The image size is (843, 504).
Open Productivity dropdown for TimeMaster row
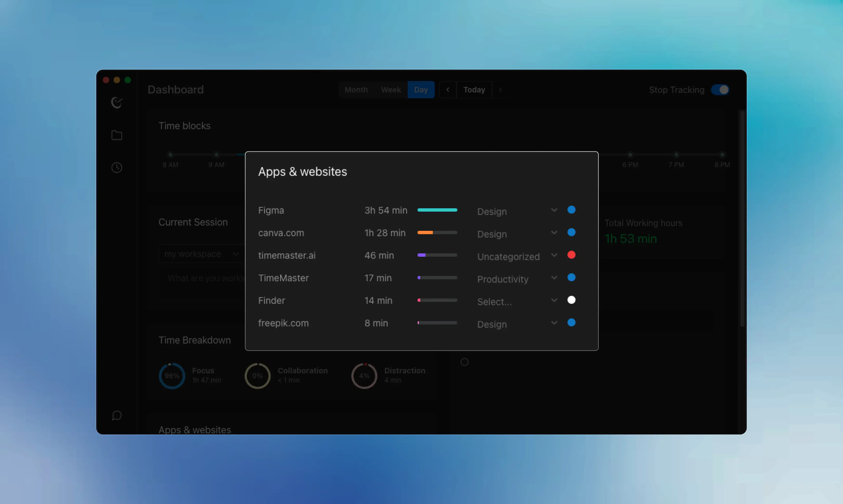point(517,279)
